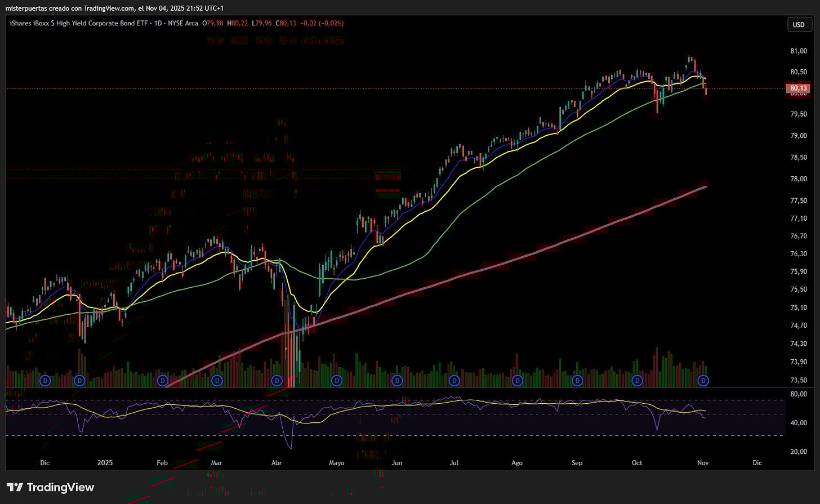Screen dimensions: 820x504
Task: Open the TradingView logo at bottom left
Action: point(51,487)
